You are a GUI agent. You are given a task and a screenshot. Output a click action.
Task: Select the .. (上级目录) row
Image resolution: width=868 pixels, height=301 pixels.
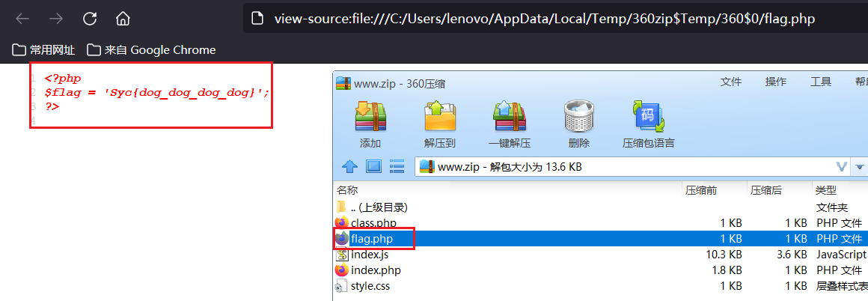pos(601,207)
